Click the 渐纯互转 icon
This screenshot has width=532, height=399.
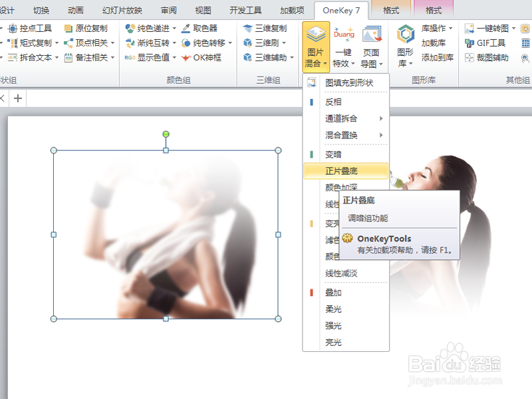click(130, 43)
